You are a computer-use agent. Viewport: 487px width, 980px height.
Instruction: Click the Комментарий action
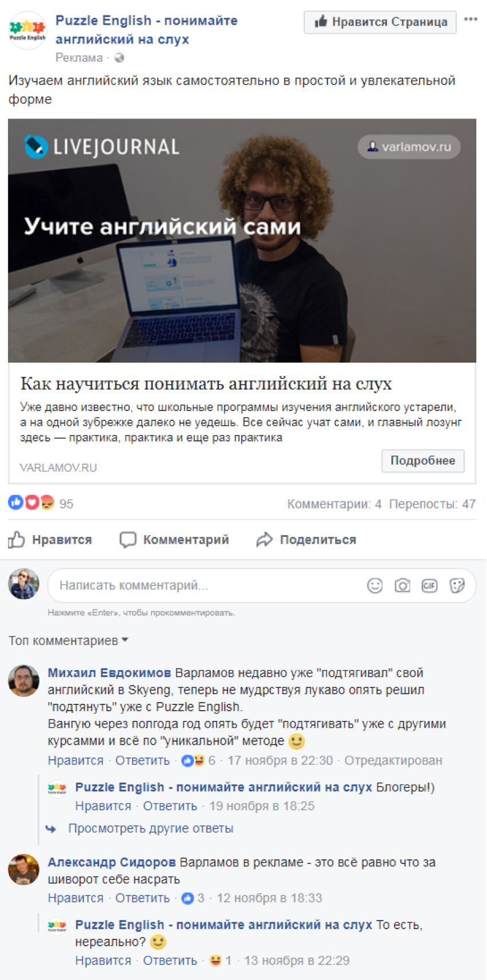[174, 540]
